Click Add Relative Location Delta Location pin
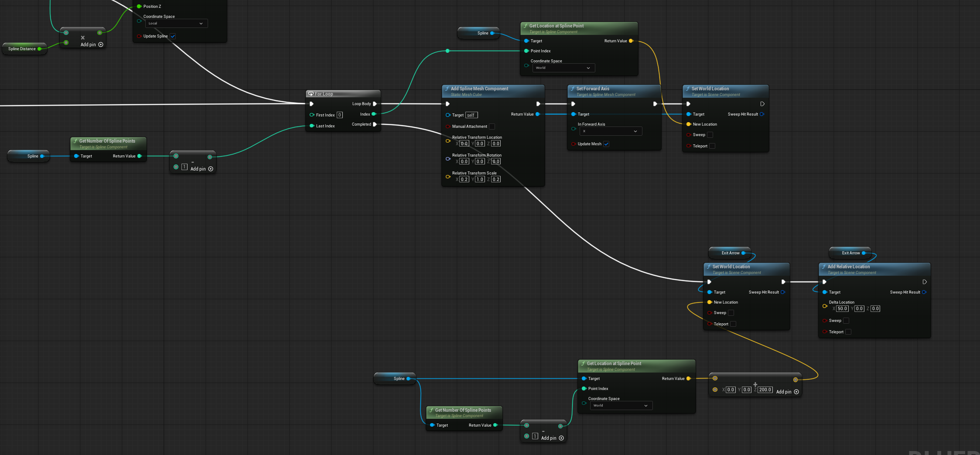This screenshot has height=455, width=980. point(825,306)
